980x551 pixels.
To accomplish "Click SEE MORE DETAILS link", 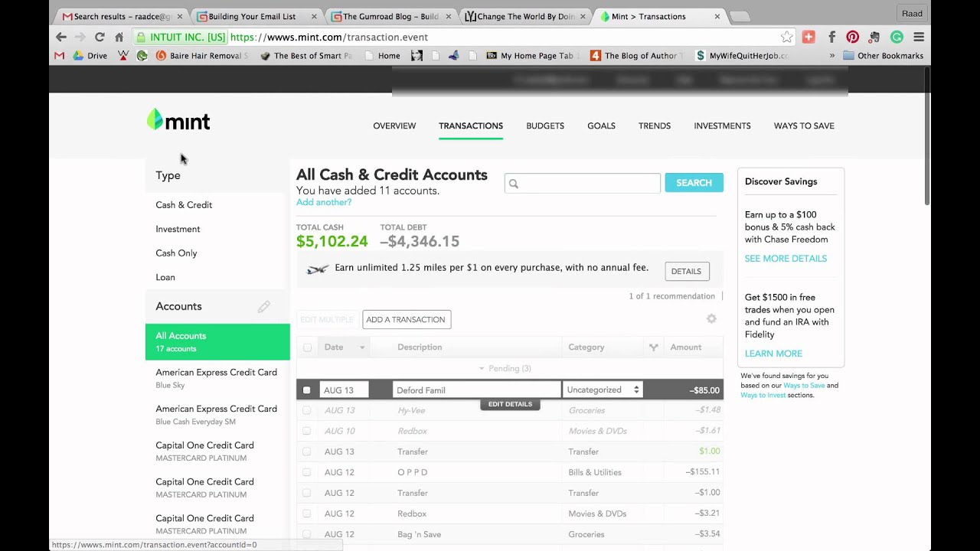I will click(x=786, y=259).
